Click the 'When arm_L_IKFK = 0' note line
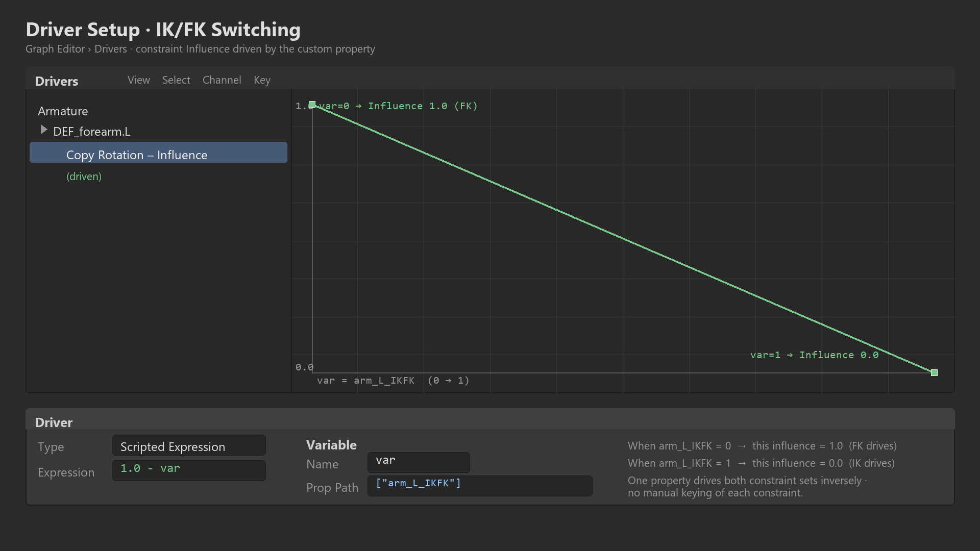The width and height of the screenshot is (980, 551). 762,446
